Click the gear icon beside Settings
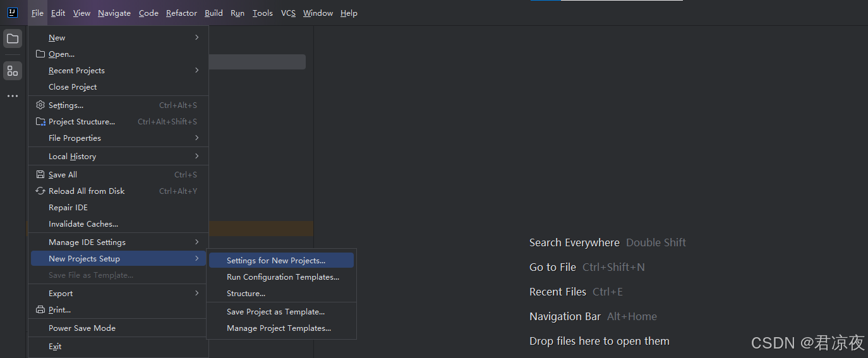The height and width of the screenshot is (358, 868). pyautogui.click(x=40, y=105)
